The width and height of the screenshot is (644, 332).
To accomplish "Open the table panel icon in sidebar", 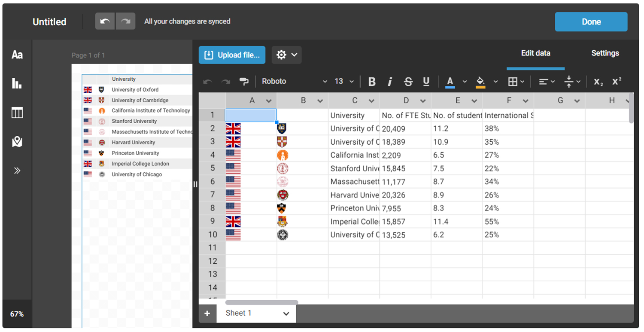I will (x=17, y=113).
